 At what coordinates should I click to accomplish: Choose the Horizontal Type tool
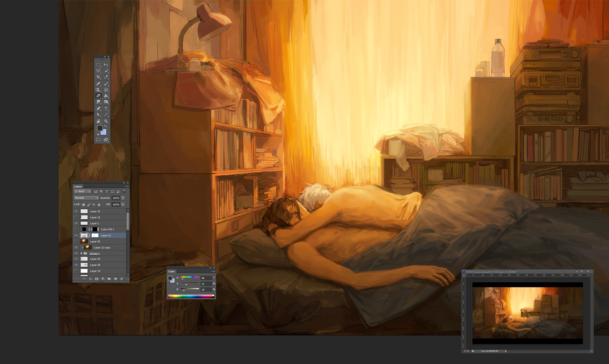(106, 109)
